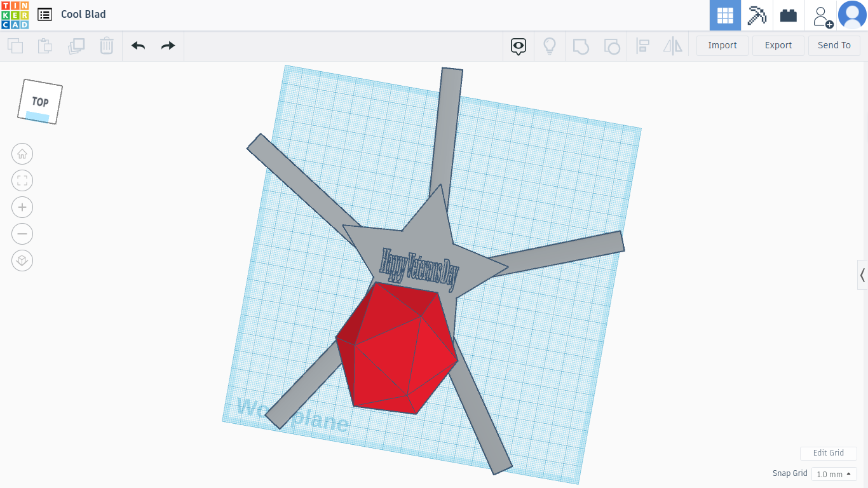
Task: Undo the last action
Action: (x=139, y=46)
